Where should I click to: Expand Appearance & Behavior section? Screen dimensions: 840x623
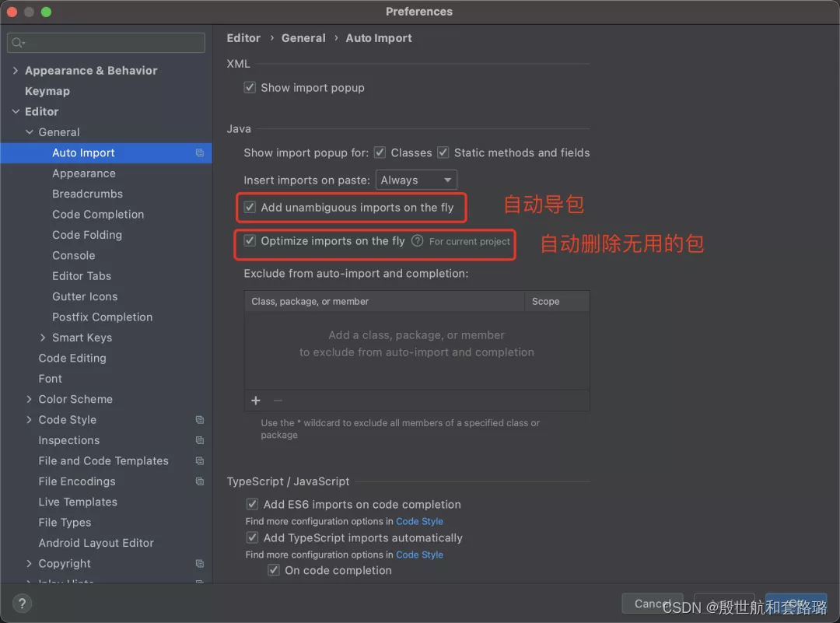click(15, 70)
